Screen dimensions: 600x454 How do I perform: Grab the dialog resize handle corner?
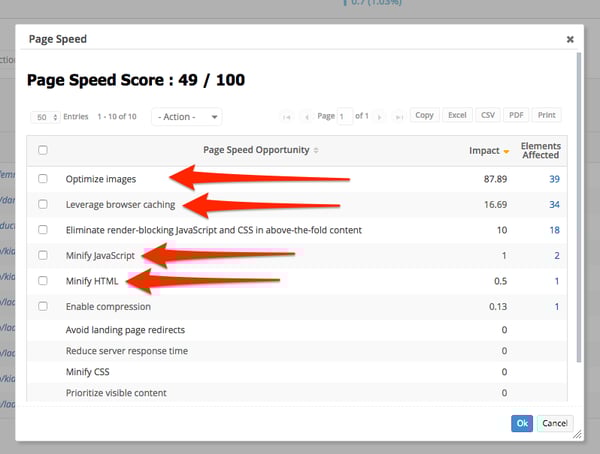[577, 434]
